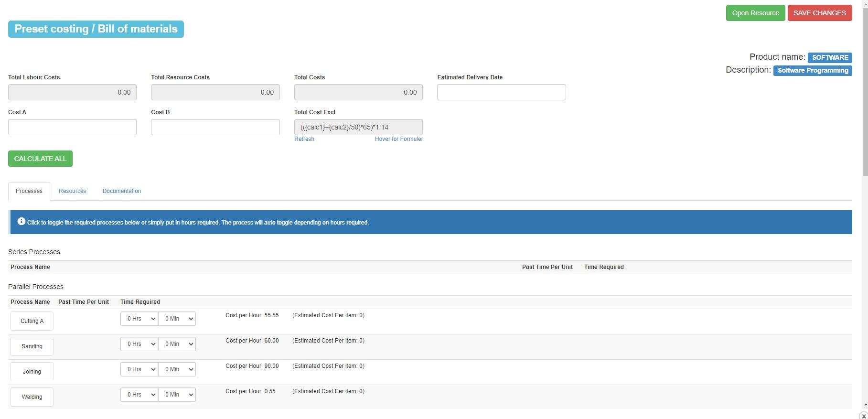Viewport: 868px width, 419px height.
Task: Switch to the Resources tab
Action: coord(73,191)
